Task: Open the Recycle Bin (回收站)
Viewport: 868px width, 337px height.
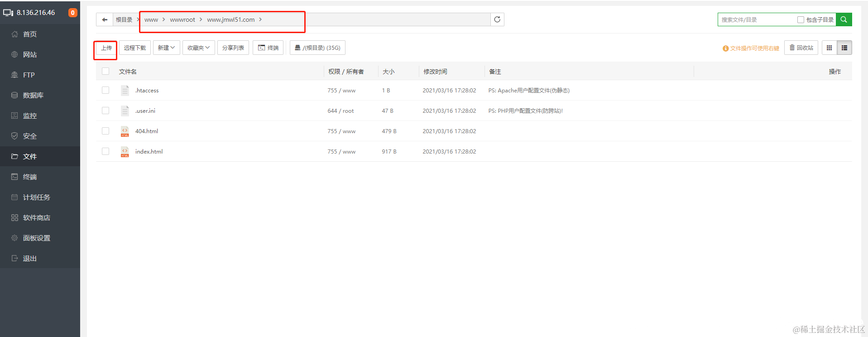Action: pyautogui.click(x=801, y=48)
